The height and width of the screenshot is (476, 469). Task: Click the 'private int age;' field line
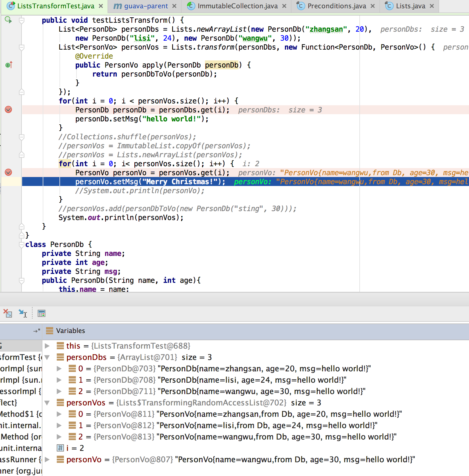coord(75,263)
